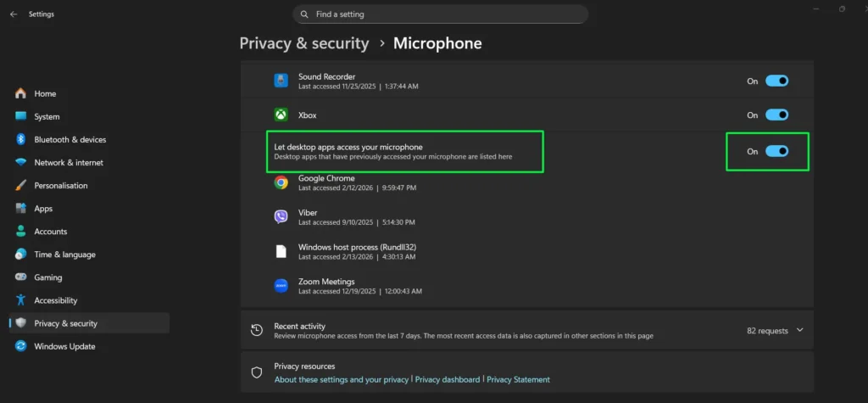
Task: Click Sound Recorder last accessed text
Action: 359,87
